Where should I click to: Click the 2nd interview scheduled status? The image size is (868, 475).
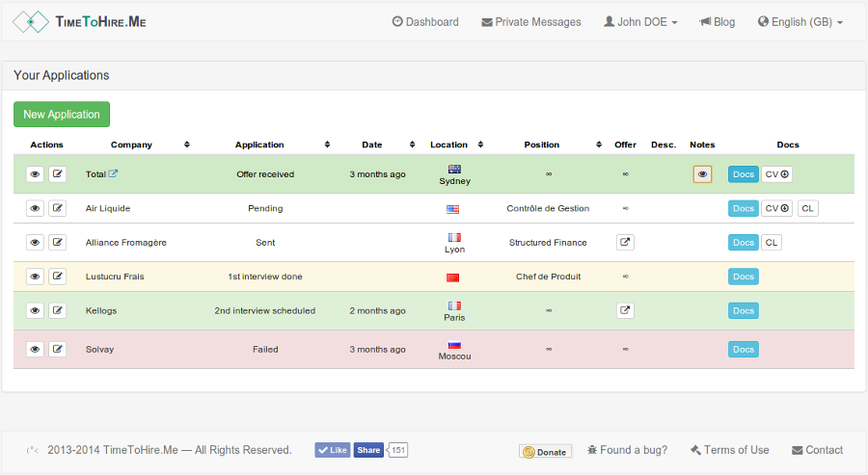pyautogui.click(x=265, y=311)
